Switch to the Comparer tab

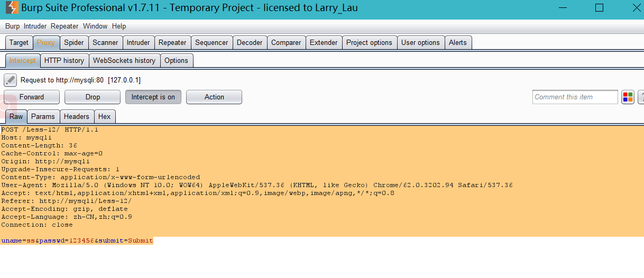click(286, 43)
